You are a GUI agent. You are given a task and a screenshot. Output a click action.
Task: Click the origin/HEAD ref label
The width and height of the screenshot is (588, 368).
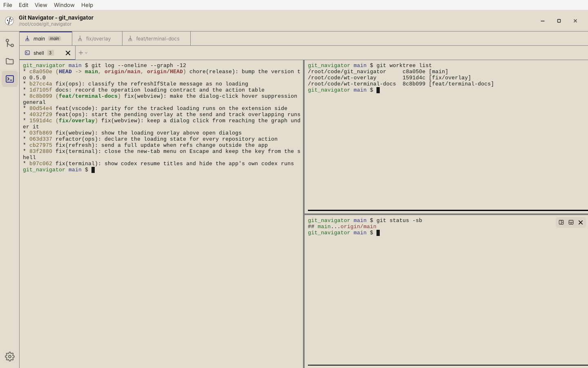tap(165, 72)
